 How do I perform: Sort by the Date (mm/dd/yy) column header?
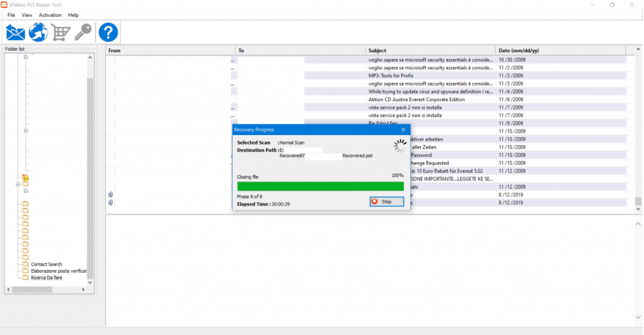[560, 50]
